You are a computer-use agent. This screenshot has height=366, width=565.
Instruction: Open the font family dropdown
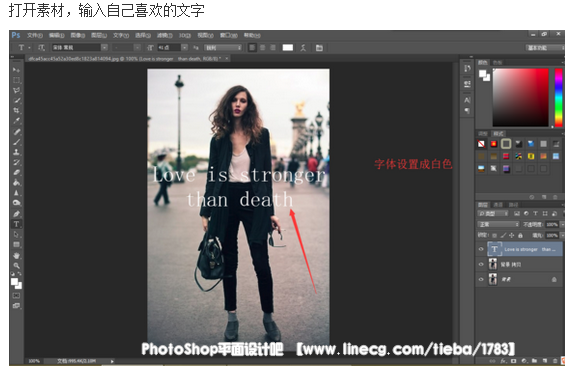104,48
